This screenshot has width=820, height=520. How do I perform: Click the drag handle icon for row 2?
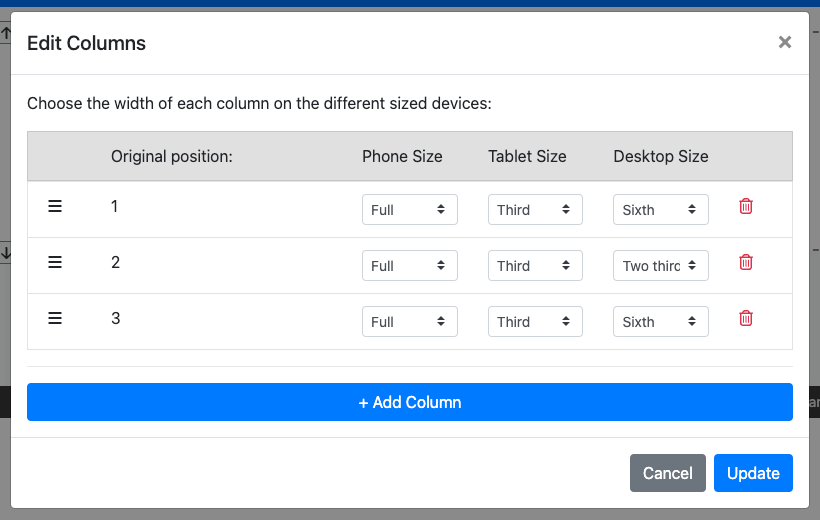click(55, 262)
